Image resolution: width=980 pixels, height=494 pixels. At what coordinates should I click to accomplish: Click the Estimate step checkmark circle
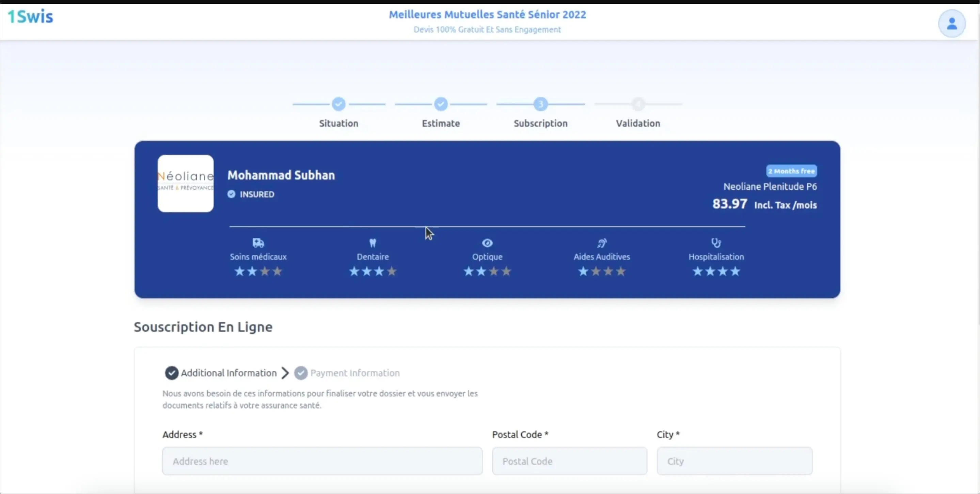tap(441, 104)
